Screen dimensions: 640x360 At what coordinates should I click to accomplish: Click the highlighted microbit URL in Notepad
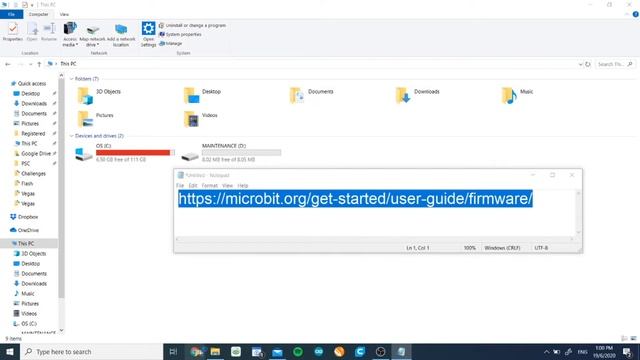(355, 199)
